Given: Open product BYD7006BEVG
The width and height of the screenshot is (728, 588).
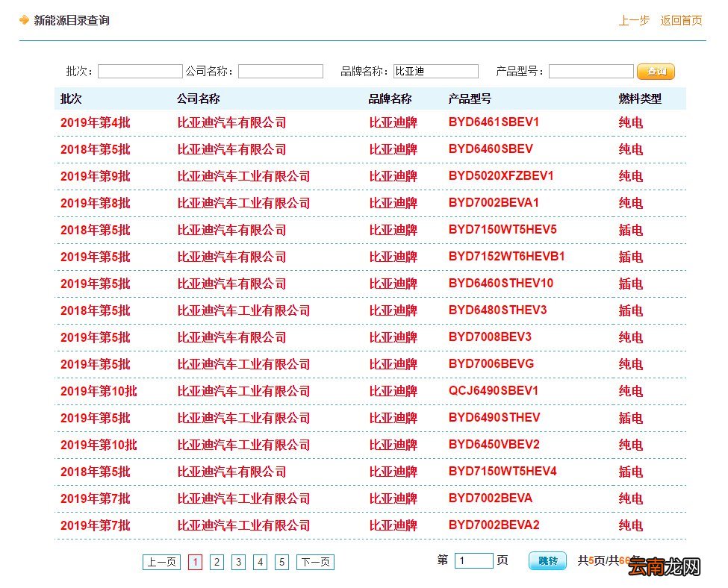Looking at the screenshot, I should 491,364.
